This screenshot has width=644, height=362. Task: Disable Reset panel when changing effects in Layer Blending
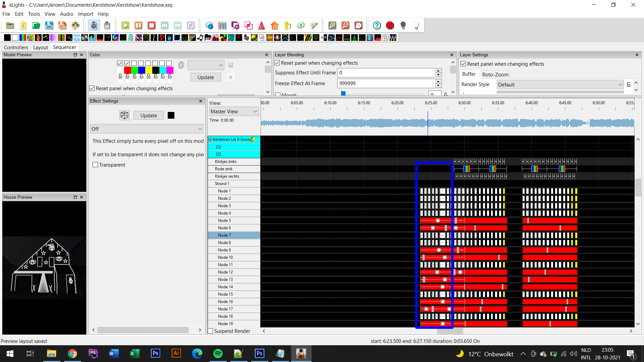coord(277,63)
